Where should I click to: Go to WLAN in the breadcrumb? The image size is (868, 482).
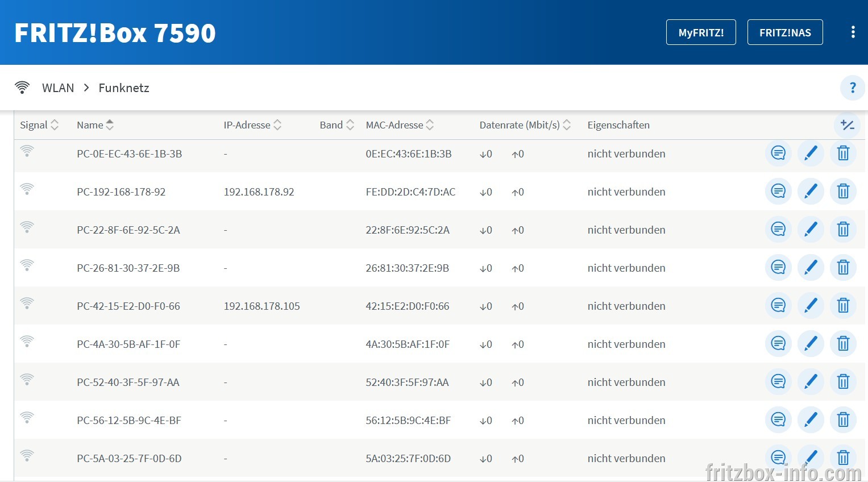(x=58, y=88)
